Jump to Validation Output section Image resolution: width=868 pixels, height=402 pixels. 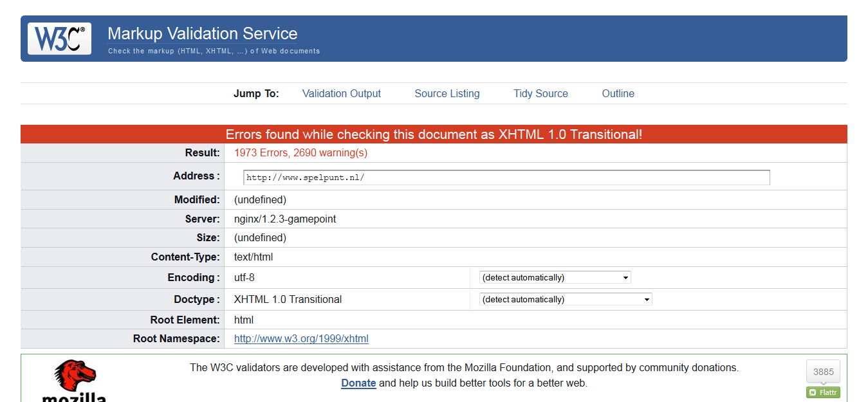click(341, 93)
